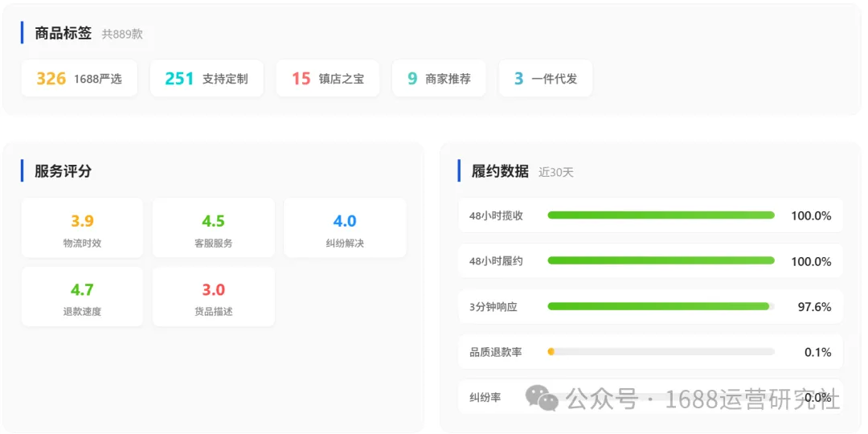Open the 4.0 纠纷解决 score card

[345, 228]
